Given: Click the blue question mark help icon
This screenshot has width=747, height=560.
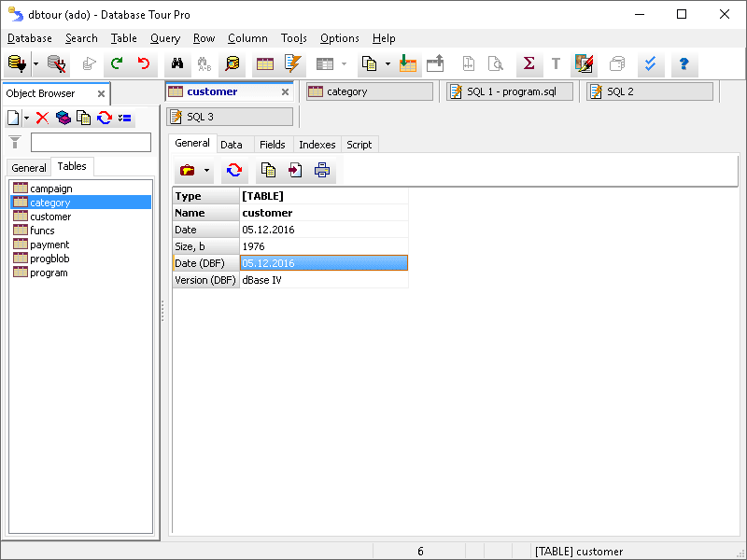Looking at the screenshot, I should [x=684, y=64].
